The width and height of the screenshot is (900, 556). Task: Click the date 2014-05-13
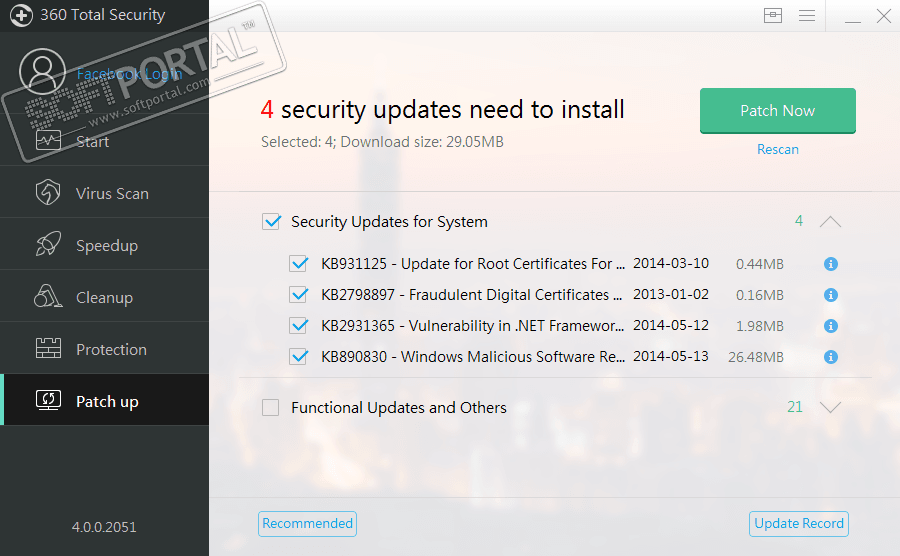pos(670,356)
